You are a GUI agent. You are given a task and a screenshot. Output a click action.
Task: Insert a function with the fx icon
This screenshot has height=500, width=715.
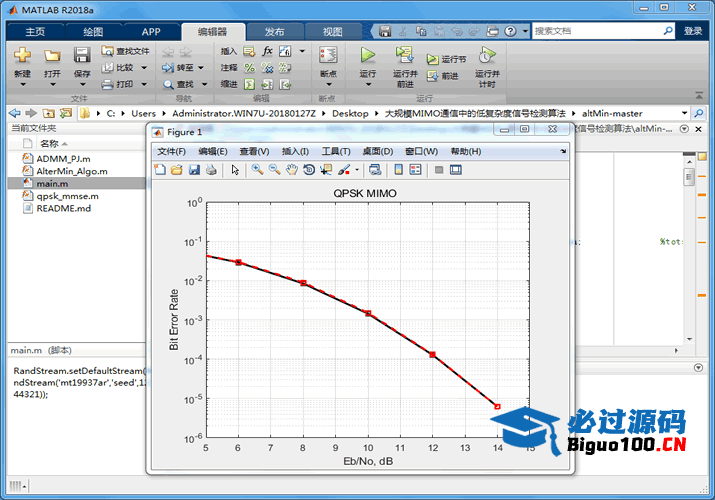click(x=267, y=51)
